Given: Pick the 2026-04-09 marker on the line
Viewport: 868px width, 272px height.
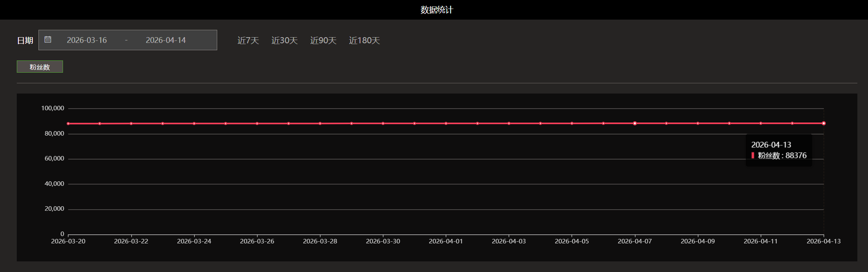Looking at the screenshot, I should 698,123.
